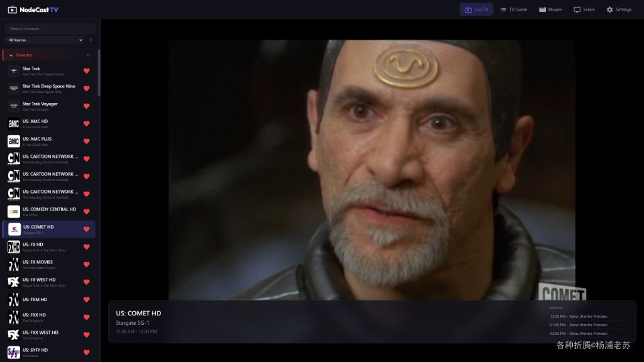Play the US: FXX WEST HD channel

tap(49, 334)
